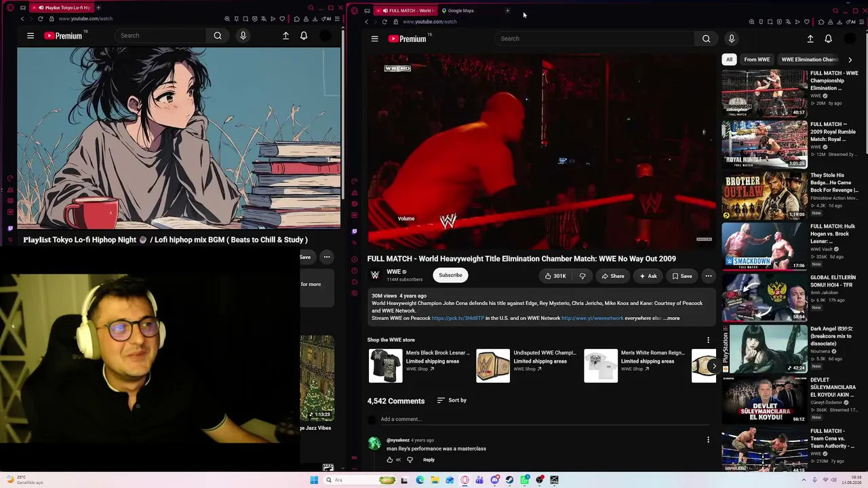Click the Save button in left window
Screen dimensions: 868x488
click(305, 257)
